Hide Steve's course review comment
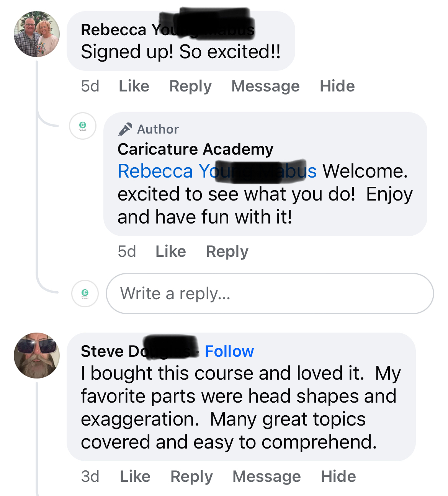 [x=338, y=476]
